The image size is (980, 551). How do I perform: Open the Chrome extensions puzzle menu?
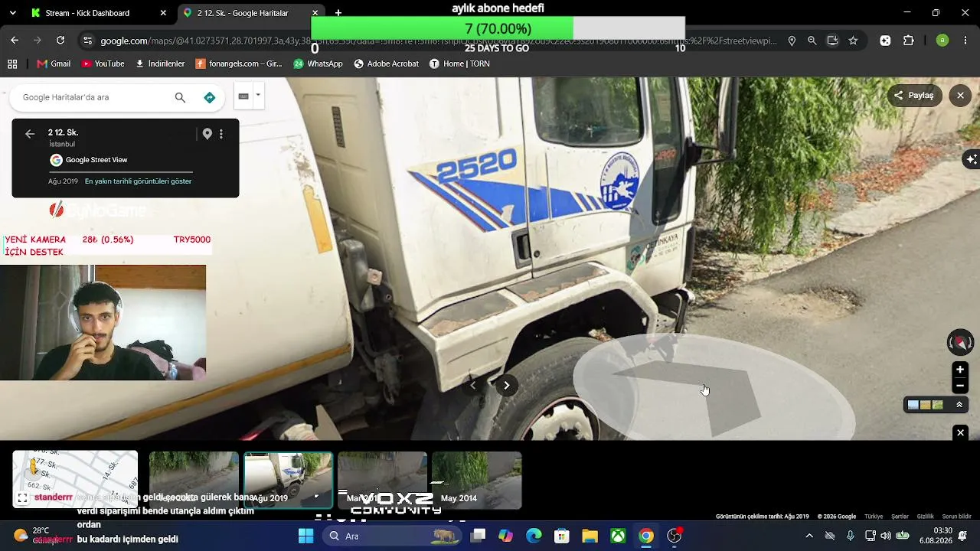909,41
